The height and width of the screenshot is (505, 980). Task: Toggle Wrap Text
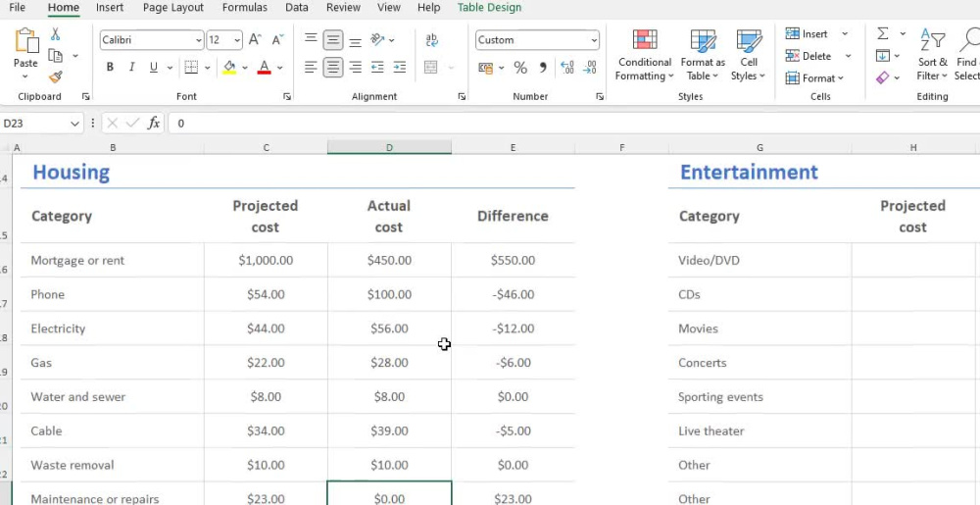click(432, 40)
